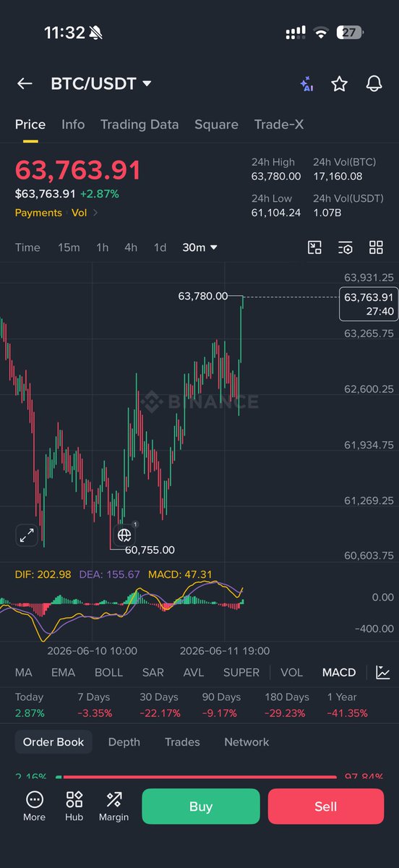Tap the 90 Days -9.17% performance
Screen dimensions: 399x868
(x=220, y=705)
